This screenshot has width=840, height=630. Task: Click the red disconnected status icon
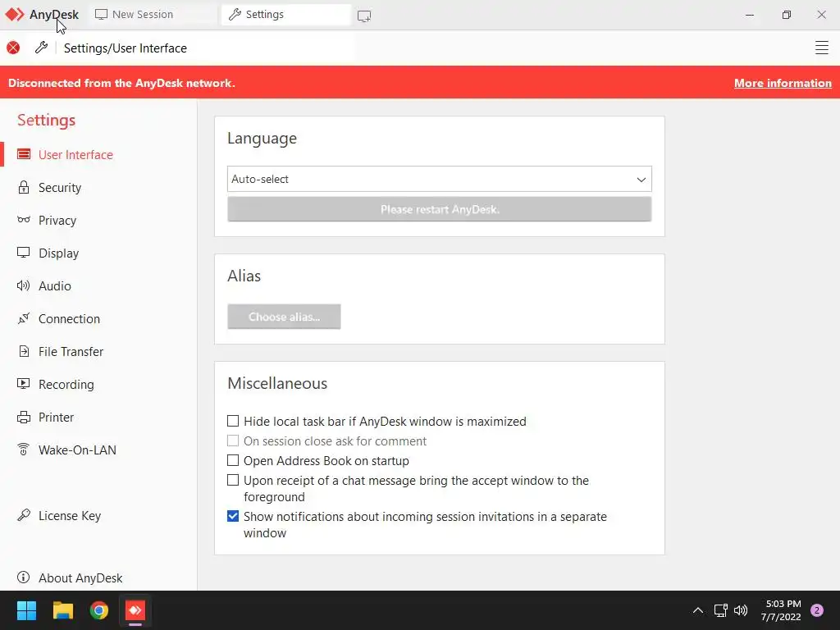point(13,48)
